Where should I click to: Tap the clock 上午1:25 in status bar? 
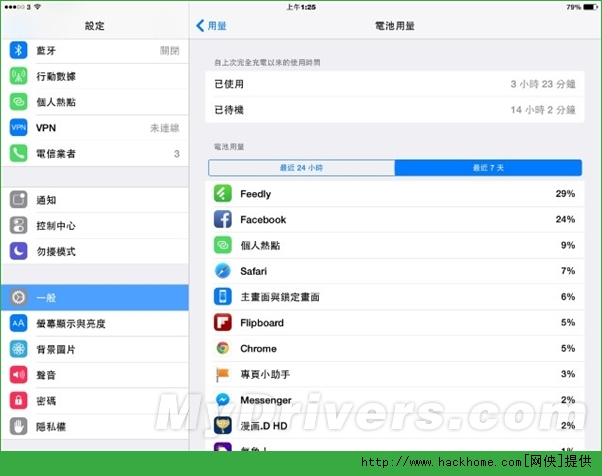coord(301,7)
